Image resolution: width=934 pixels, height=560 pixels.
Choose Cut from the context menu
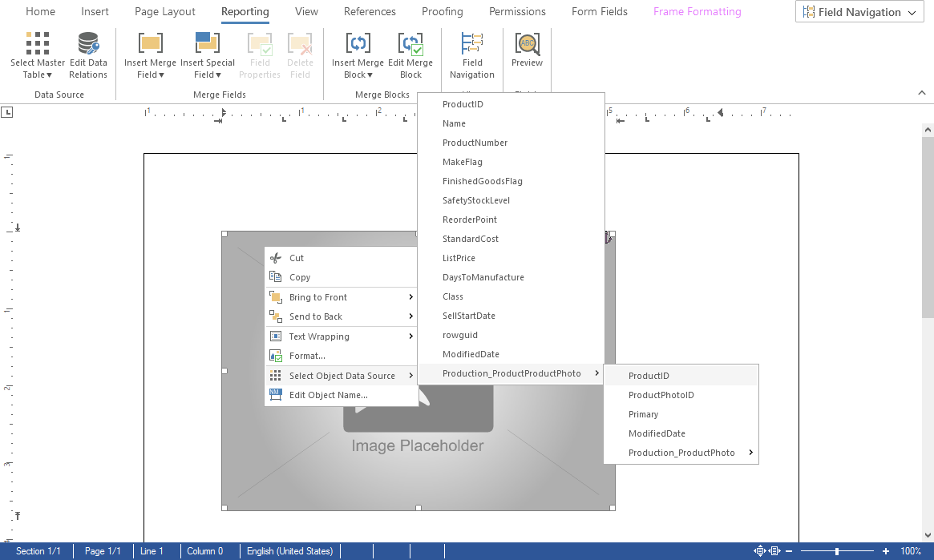click(x=341, y=258)
